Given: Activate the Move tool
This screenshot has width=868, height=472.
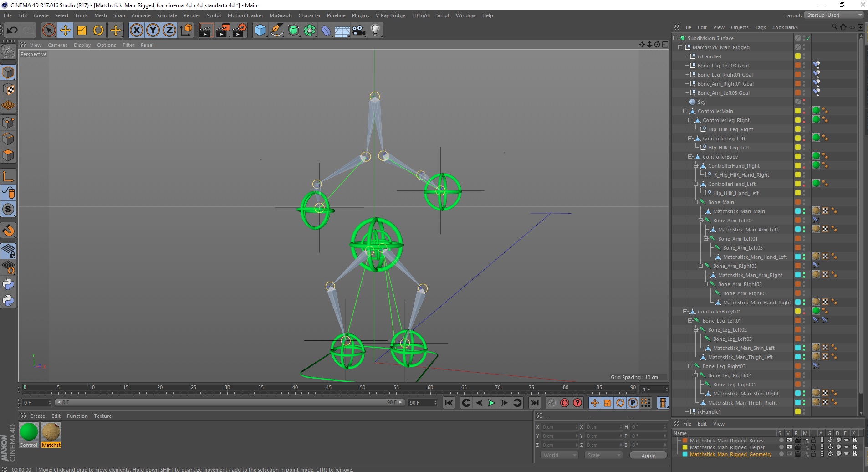Looking at the screenshot, I should point(65,30).
